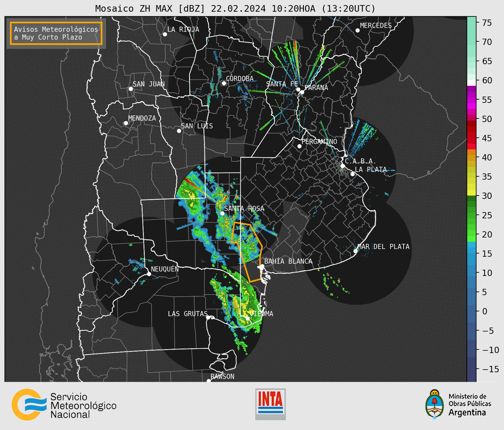Click the 50 label on the dBZ scale
504x430 pixels.
487,119
